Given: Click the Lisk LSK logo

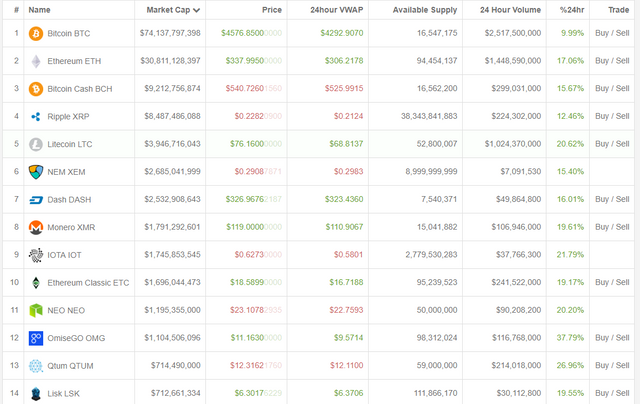Looking at the screenshot, I should [x=36, y=394].
